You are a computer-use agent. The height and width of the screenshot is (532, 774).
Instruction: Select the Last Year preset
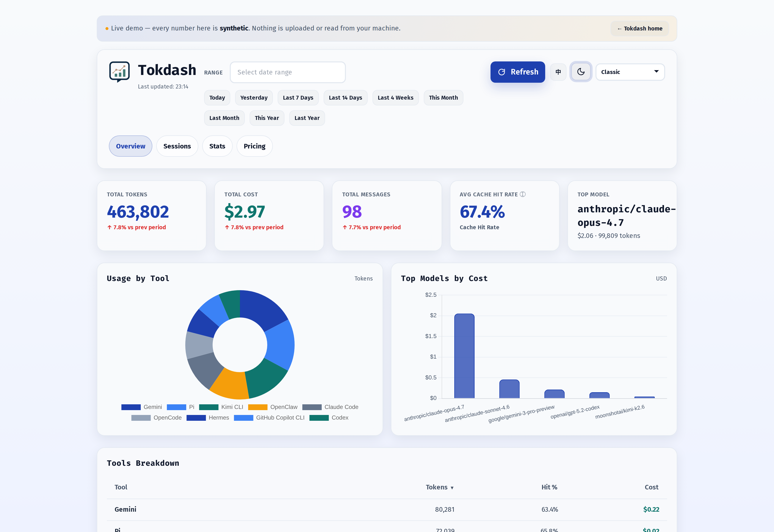pos(307,118)
